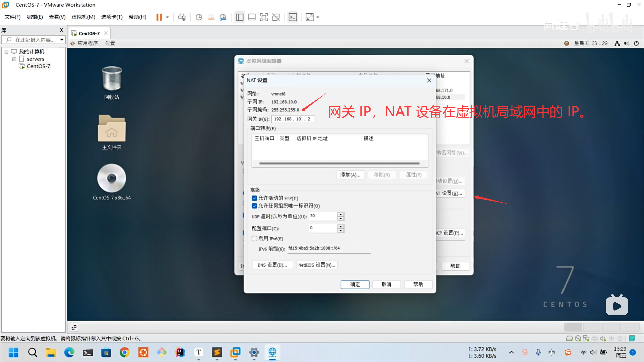Click the send Ctrl+Alt+Del toolbar icon
Image resolution: width=644 pixels, height=362 pixels.
[182, 17]
